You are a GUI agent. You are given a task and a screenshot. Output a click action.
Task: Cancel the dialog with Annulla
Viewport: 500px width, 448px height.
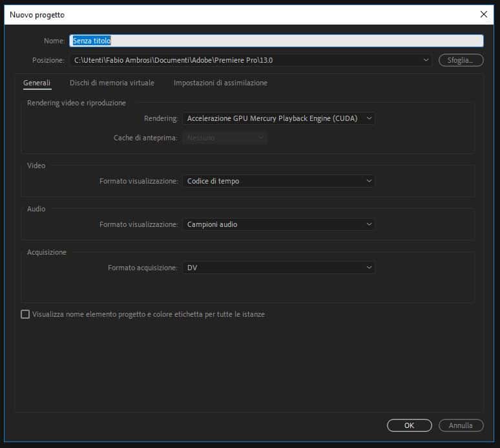[461, 425]
